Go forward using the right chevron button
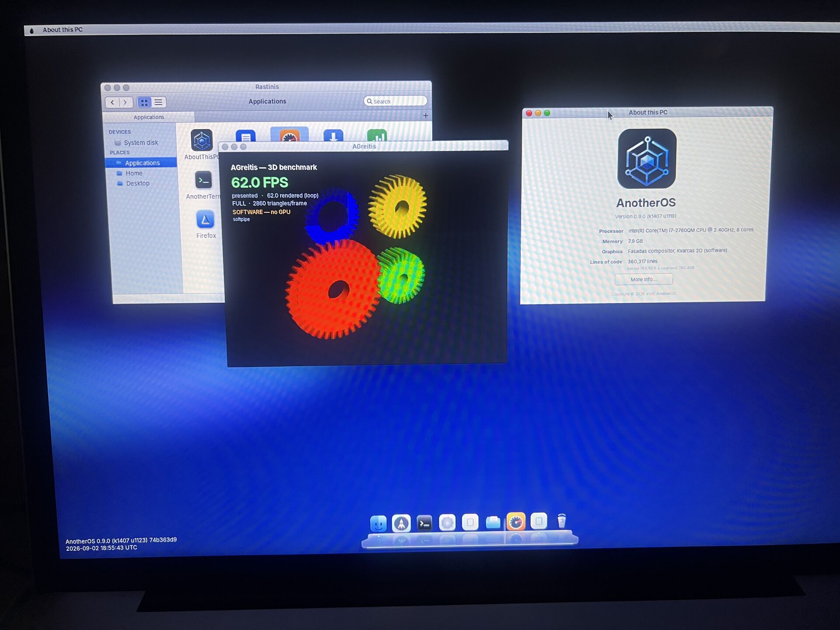The image size is (840, 630). pos(126,102)
